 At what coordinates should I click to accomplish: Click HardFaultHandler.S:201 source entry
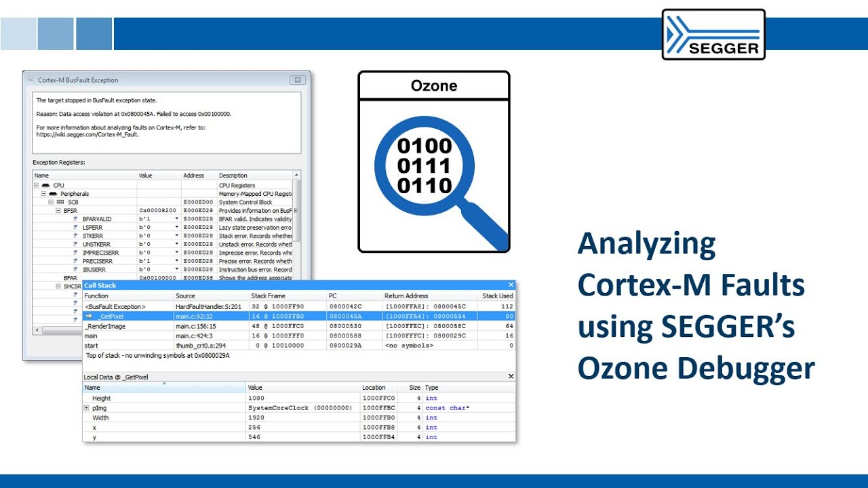[x=208, y=306]
